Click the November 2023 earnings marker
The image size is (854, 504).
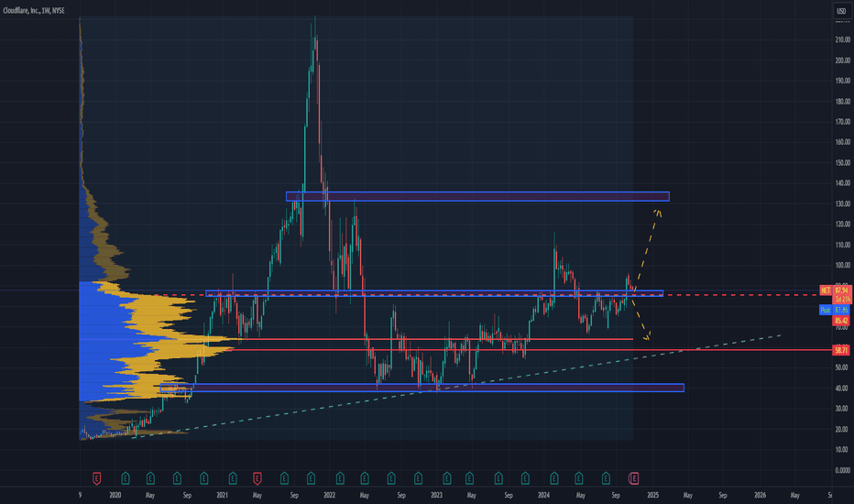pyautogui.click(x=525, y=478)
